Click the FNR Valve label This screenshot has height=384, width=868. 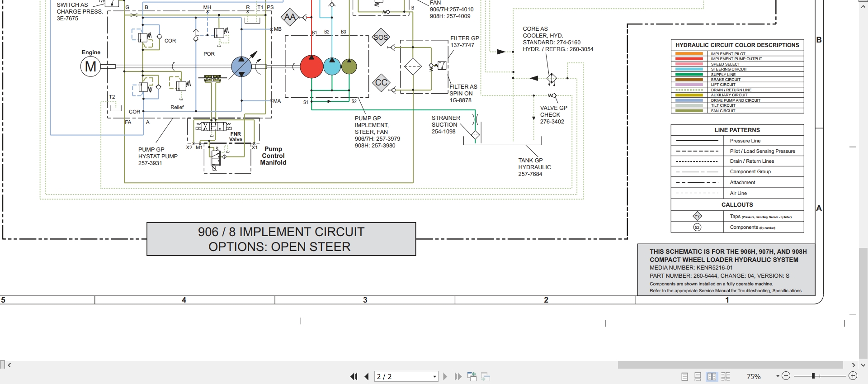pos(236,137)
